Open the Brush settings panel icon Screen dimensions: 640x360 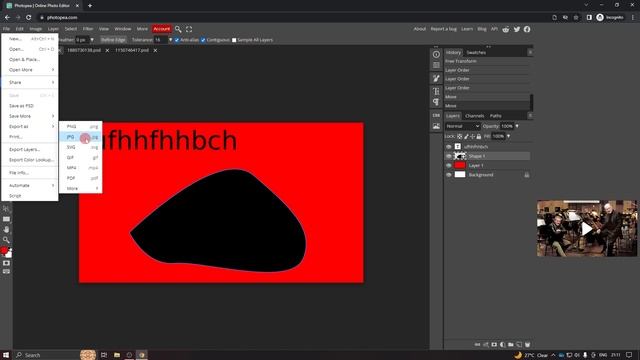(436, 78)
